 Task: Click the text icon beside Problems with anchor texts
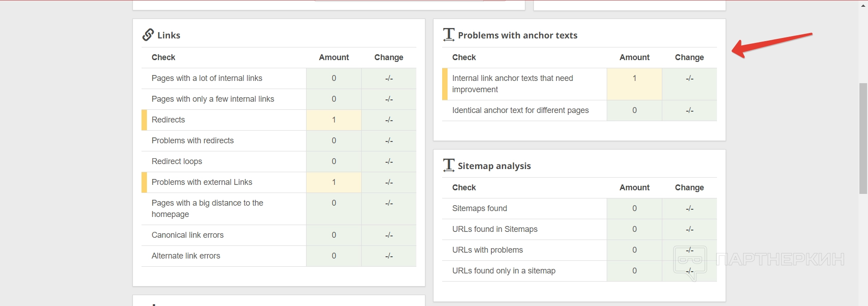click(448, 35)
